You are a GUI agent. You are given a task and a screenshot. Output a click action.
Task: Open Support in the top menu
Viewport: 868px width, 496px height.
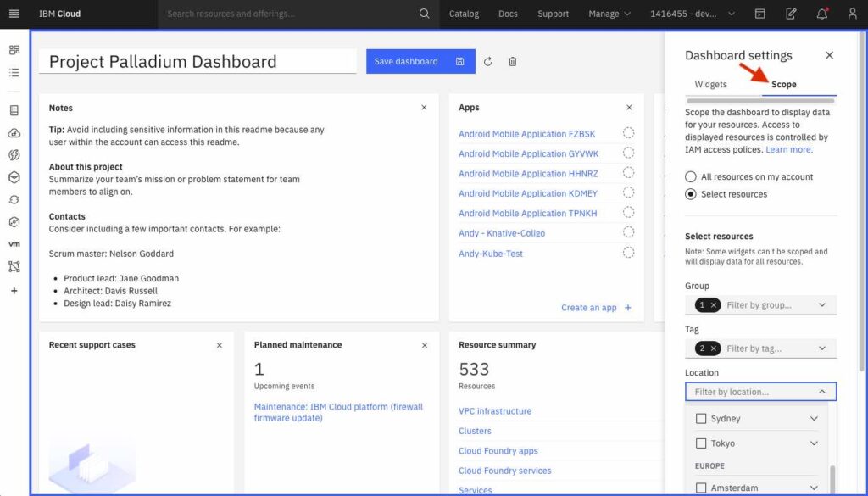tap(553, 14)
